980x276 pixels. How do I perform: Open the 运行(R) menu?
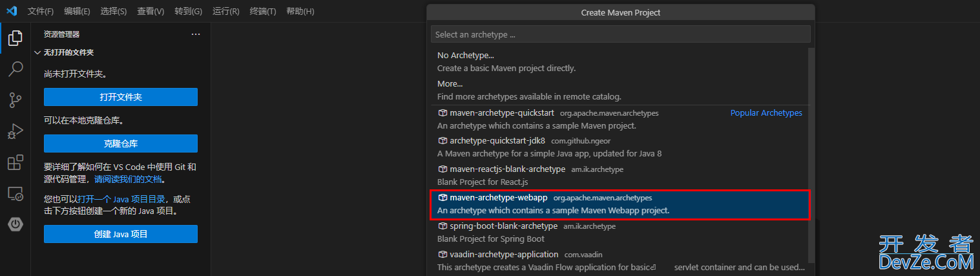tap(226, 12)
